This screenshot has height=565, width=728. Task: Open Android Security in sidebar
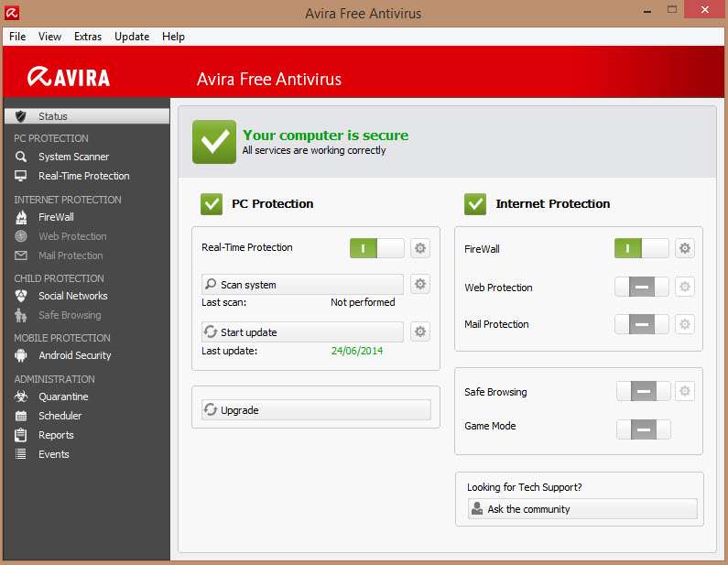(x=75, y=355)
